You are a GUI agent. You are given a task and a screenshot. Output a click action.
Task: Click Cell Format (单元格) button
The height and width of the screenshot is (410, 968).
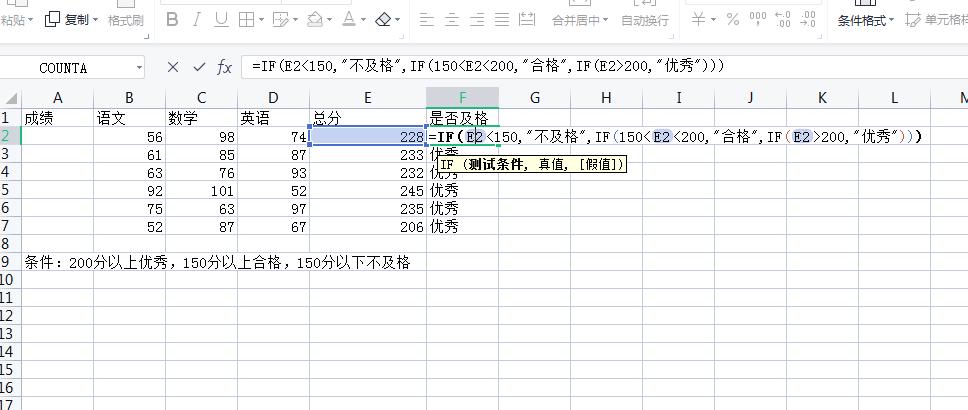click(x=936, y=20)
